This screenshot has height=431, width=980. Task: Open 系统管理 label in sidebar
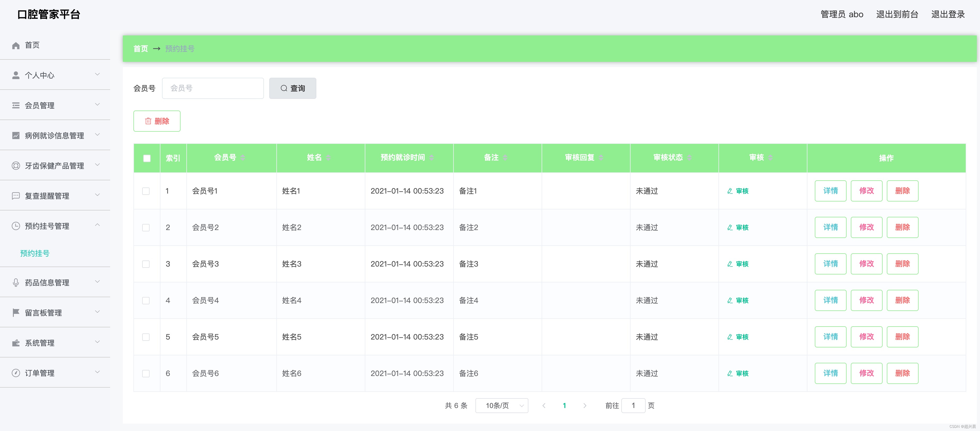(39, 343)
